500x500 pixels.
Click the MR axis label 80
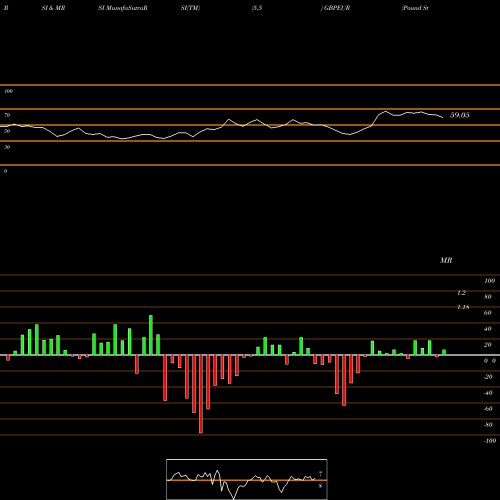pos(488,297)
